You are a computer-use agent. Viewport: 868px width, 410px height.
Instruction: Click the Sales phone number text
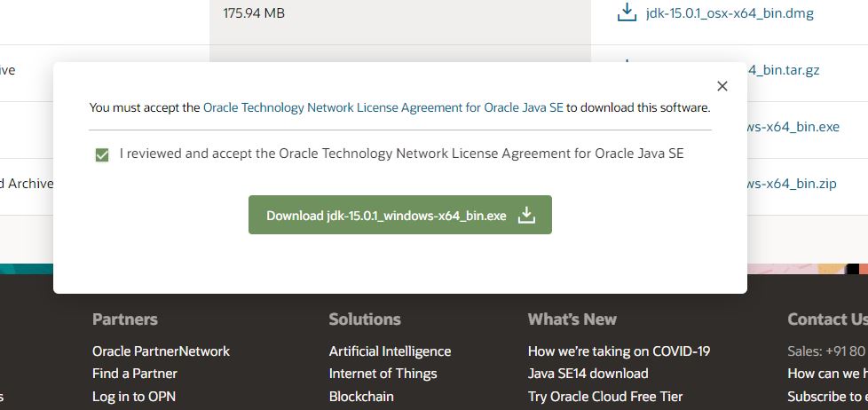point(827,351)
